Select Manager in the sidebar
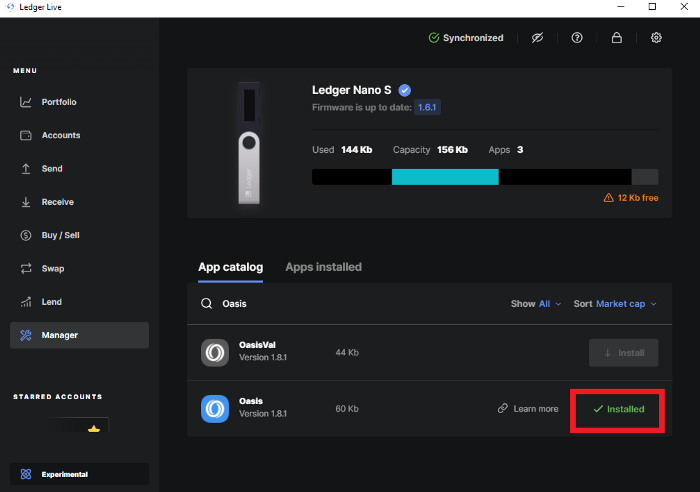Image resolution: width=700 pixels, height=492 pixels. tap(79, 335)
